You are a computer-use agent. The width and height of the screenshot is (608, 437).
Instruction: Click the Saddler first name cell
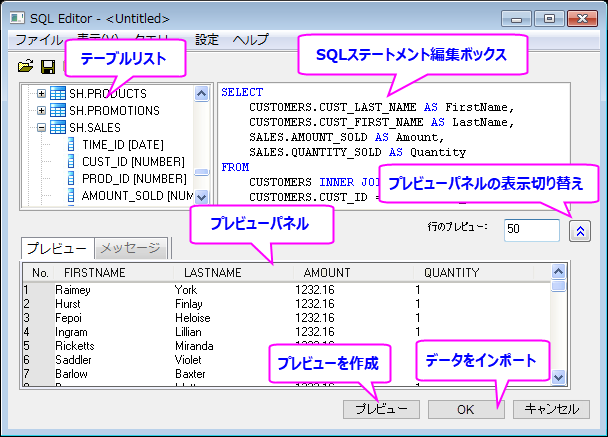click(x=73, y=360)
